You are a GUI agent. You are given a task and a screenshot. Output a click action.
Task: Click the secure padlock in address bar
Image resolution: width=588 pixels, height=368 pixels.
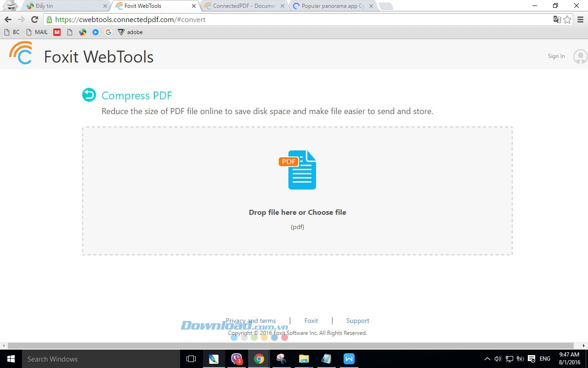[x=49, y=19]
